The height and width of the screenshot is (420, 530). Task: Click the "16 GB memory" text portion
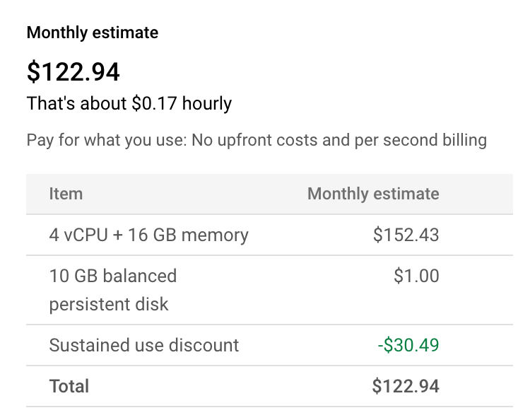click(199, 235)
